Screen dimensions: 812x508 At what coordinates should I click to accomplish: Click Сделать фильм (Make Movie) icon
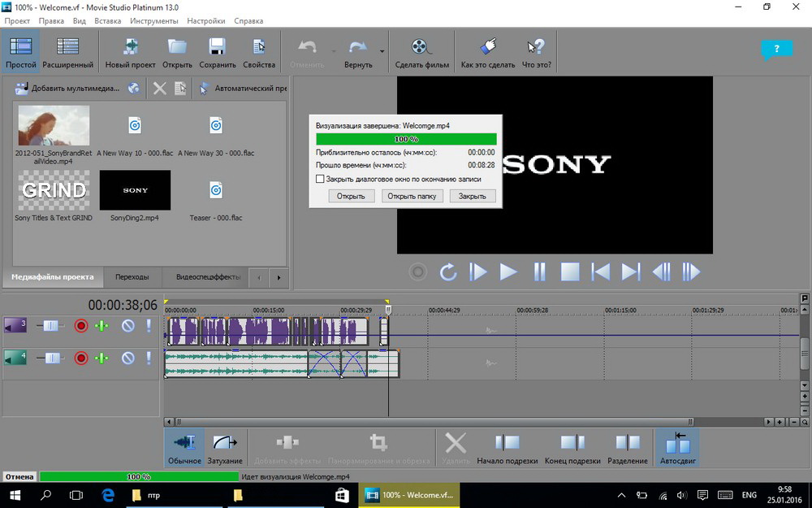coord(422,51)
